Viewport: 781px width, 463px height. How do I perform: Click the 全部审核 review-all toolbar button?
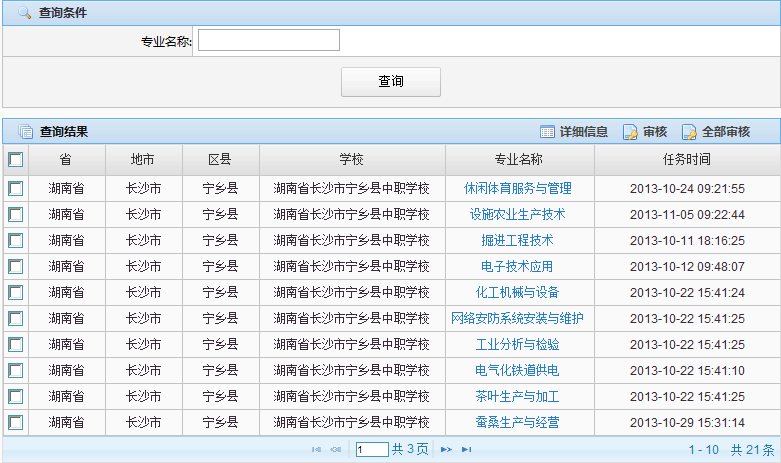tap(716, 132)
